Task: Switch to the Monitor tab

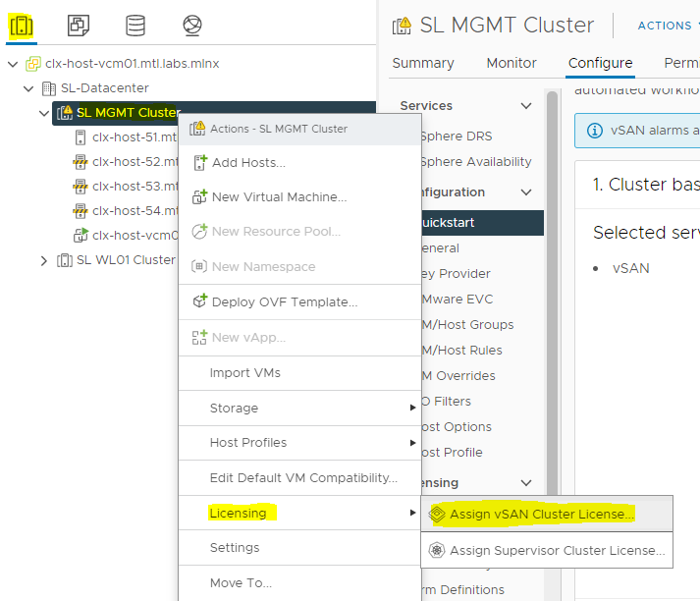Action: [512, 63]
